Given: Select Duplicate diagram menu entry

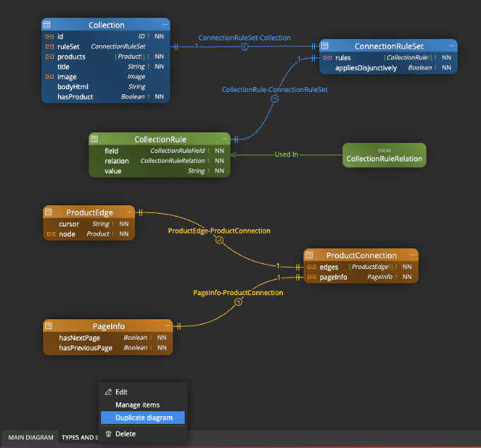Looking at the screenshot, I should point(143,418).
